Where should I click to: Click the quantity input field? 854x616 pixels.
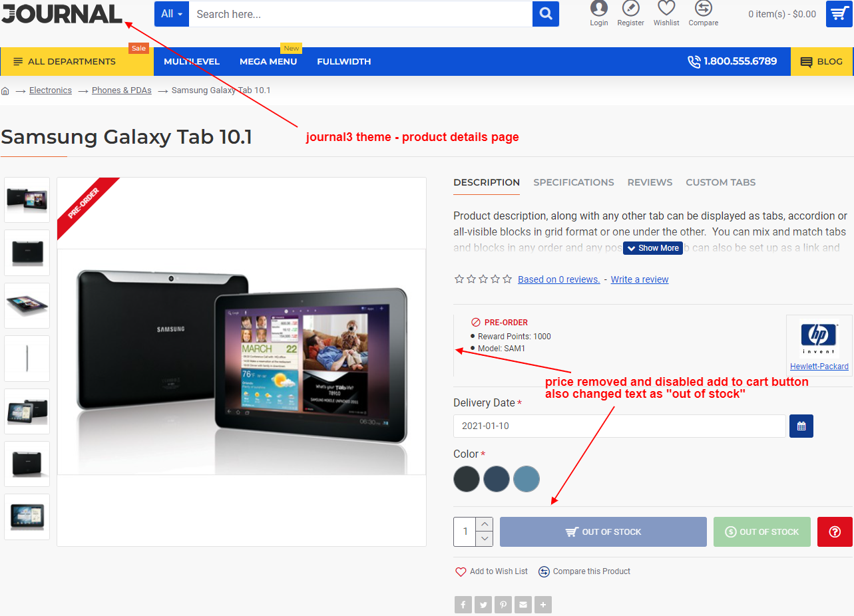coord(465,532)
